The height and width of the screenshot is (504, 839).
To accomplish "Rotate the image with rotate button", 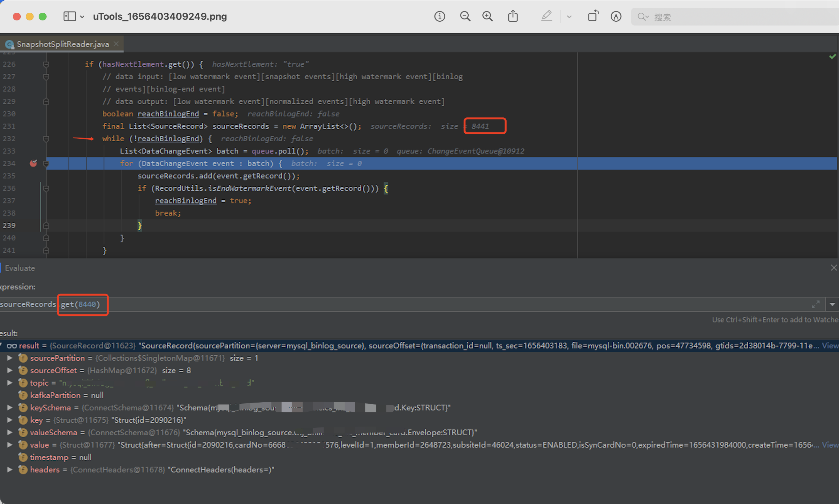I will click(593, 16).
